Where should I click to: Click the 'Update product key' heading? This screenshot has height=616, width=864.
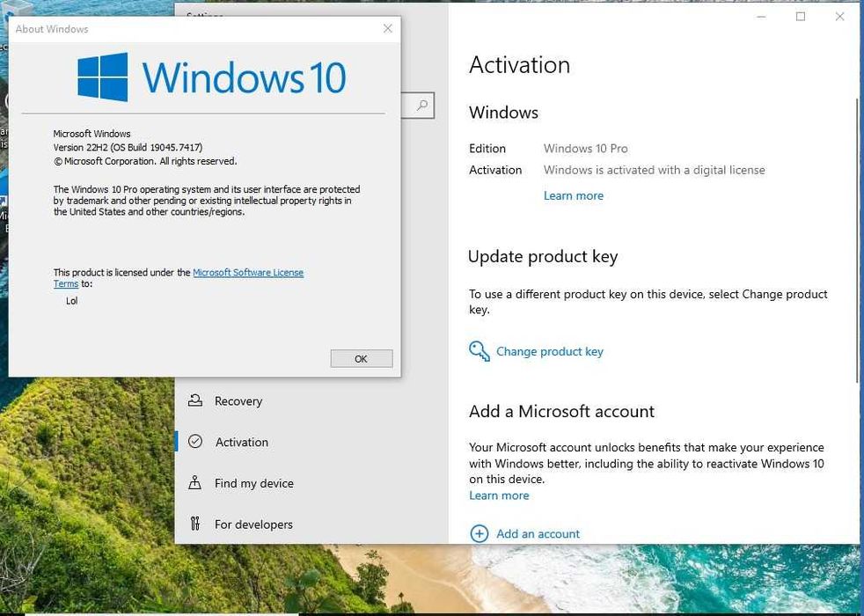click(x=543, y=257)
